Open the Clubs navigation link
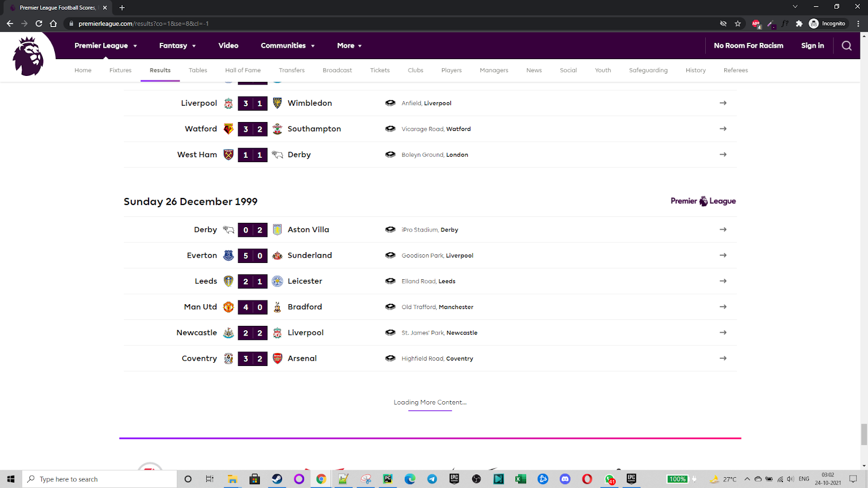868x488 pixels. point(416,70)
